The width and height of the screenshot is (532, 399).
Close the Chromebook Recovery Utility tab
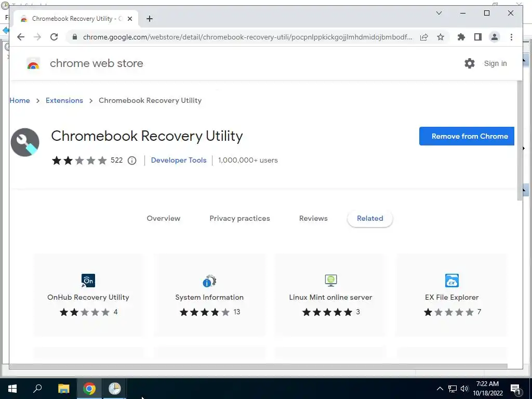129,19
